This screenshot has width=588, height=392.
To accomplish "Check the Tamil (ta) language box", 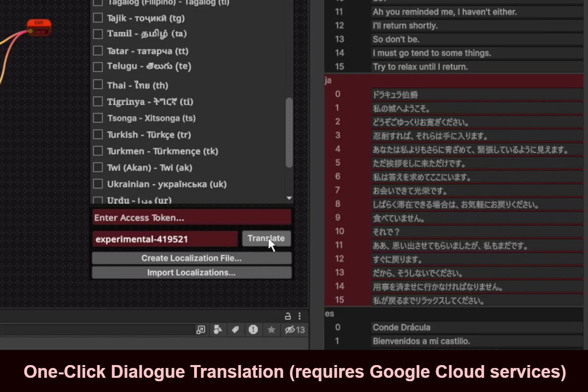I will click(98, 34).
